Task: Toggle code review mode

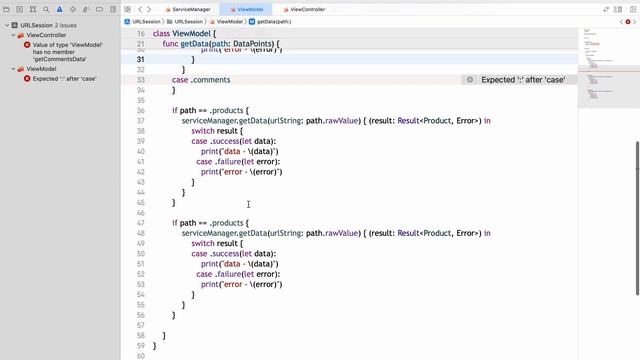Action: [606, 9]
